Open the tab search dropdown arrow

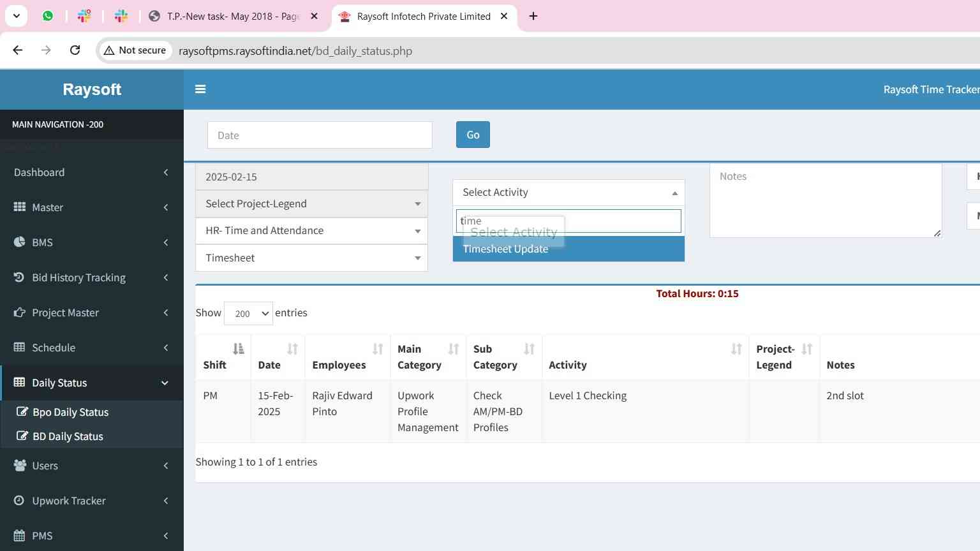pos(16,16)
